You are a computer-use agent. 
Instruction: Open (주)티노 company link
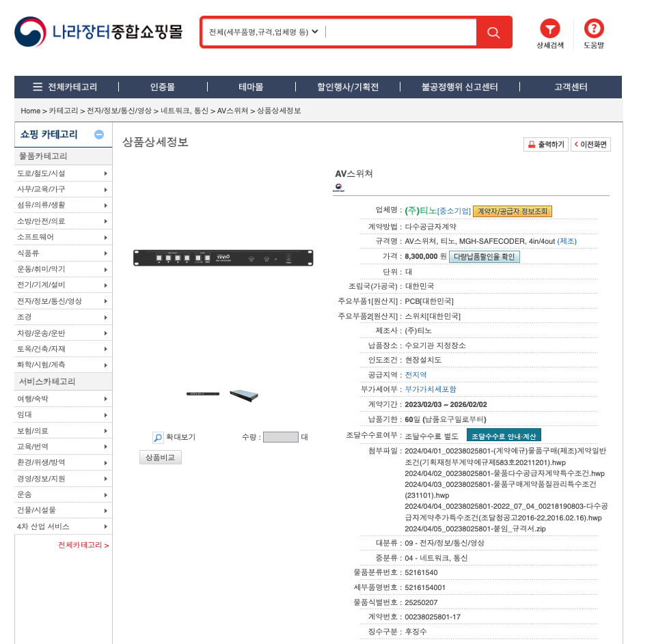click(x=420, y=211)
